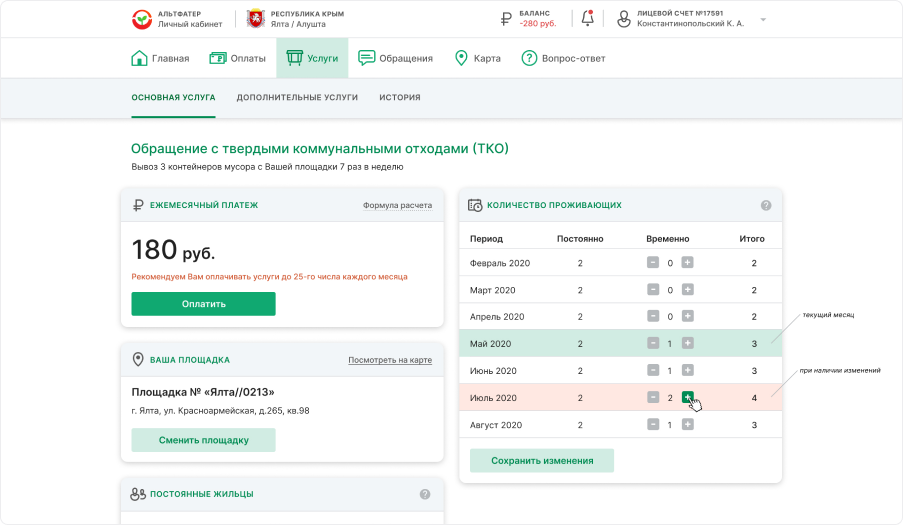Open Вопрос-ответ section
This screenshot has width=903, height=525.
click(x=563, y=58)
